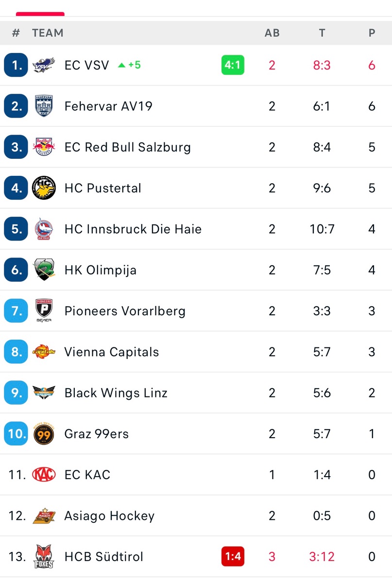Image resolution: width=392 pixels, height=583 pixels.
Task: Click the red 1:4 live score badge
Action: click(233, 557)
